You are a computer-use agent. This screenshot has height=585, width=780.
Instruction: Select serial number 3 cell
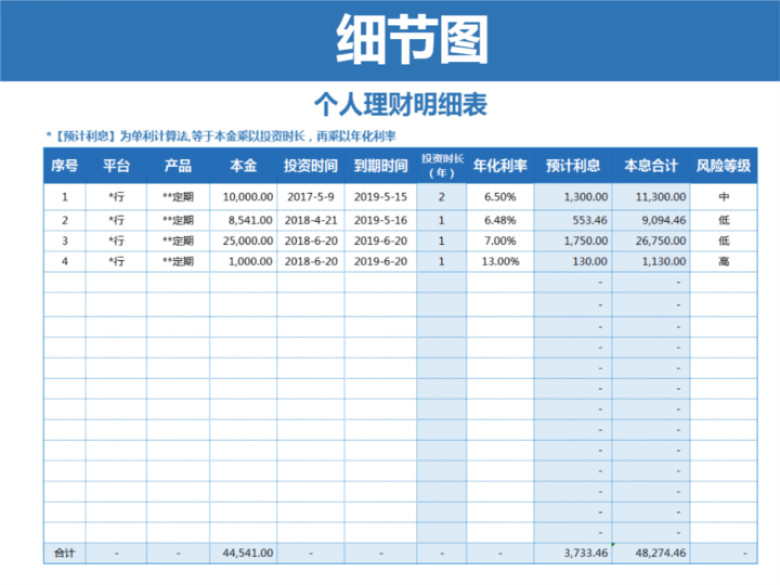coord(65,241)
